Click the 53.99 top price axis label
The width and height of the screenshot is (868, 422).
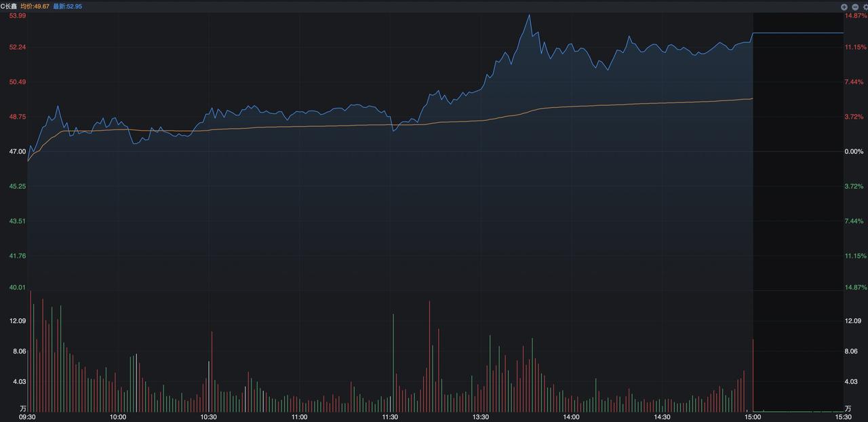tap(17, 16)
